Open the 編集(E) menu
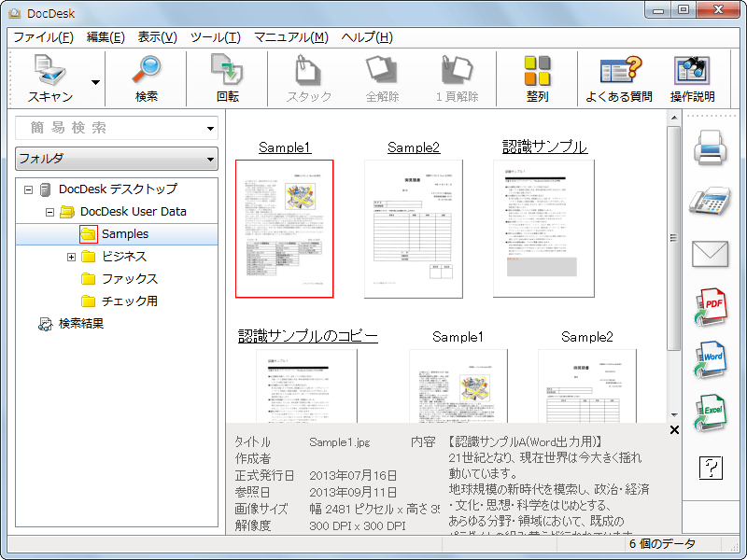Screen dimensions: 747x560 coord(106,37)
